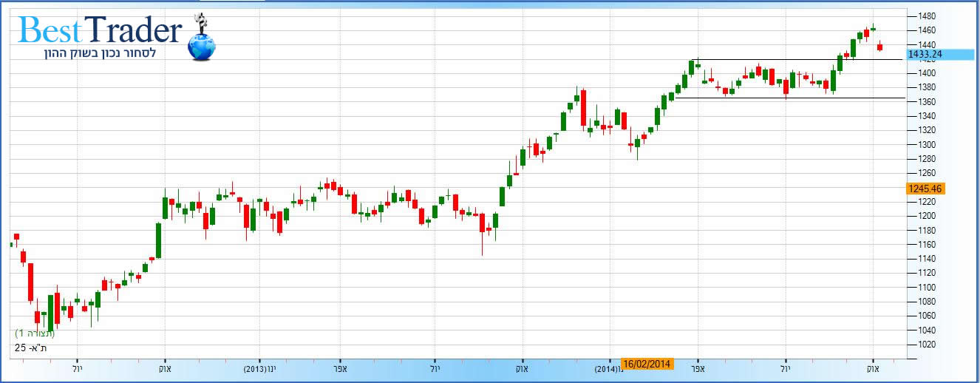Click the last red candle on the right
This screenshot has height=383, width=980.
(879, 47)
